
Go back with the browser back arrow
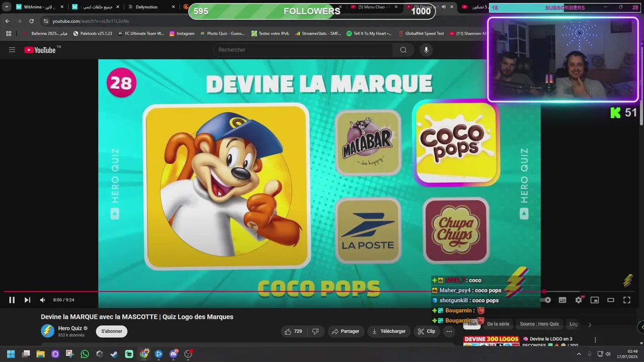7,21
